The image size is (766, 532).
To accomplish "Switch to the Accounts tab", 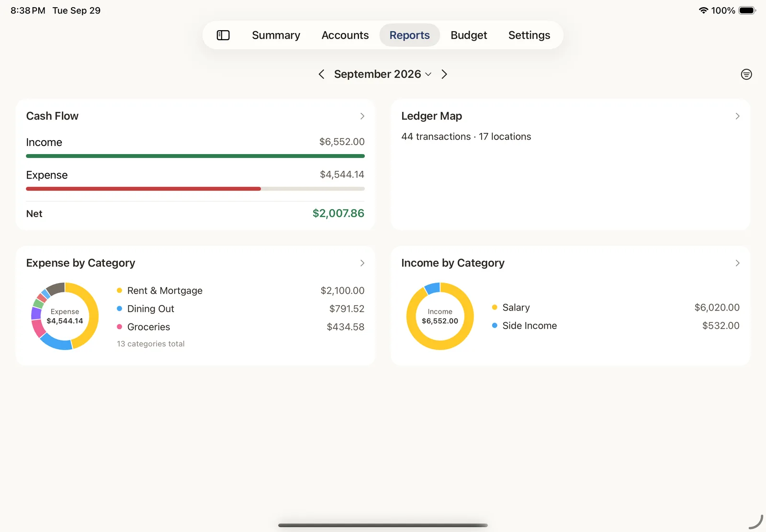I will [345, 35].
